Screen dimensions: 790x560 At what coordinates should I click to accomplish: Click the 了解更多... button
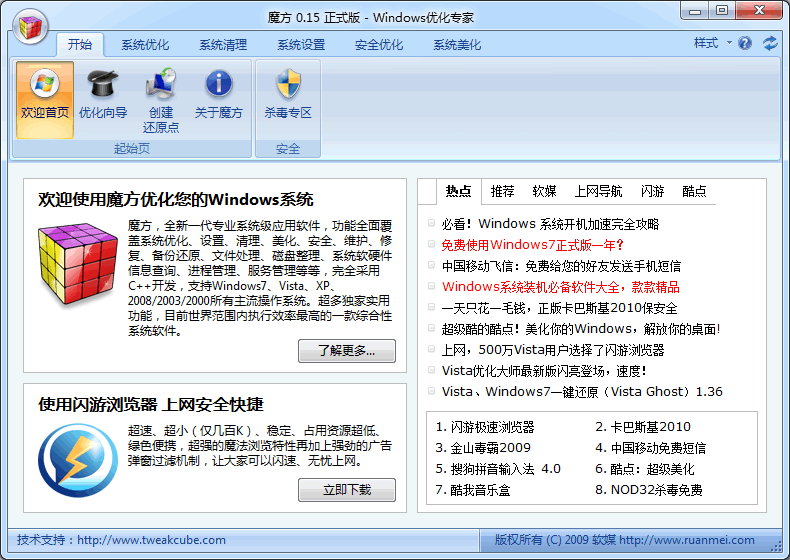tap(347, 351)
